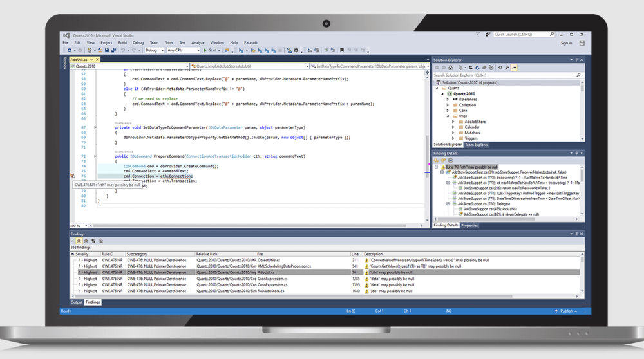Click the search magnifier in Quick Launch
644x359 pixels.
(552, 35)
